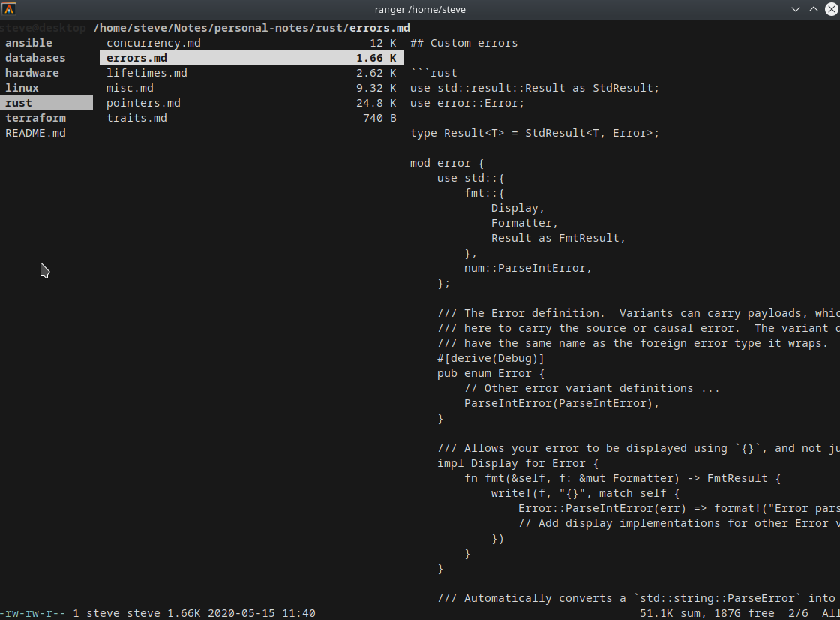The image size is (840, 620).
Task: Open the ansible directory
Action: [x=29, y=43]
